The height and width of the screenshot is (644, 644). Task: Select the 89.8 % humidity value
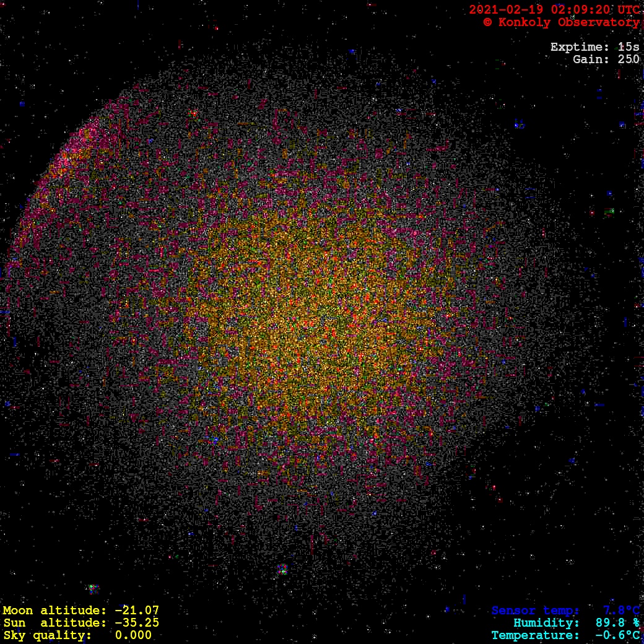(616, 623)
